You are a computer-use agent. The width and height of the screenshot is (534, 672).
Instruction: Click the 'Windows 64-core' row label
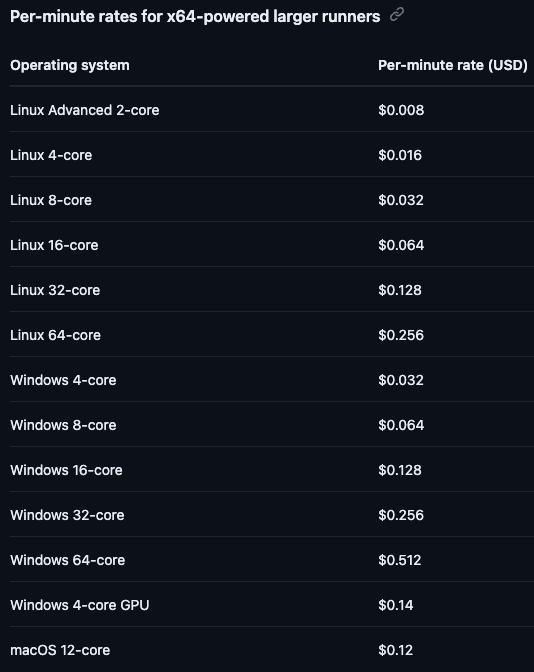point(68,560)
